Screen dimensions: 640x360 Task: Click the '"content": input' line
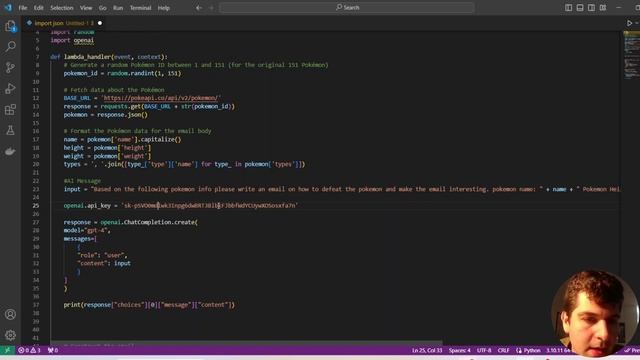(104, 263)
